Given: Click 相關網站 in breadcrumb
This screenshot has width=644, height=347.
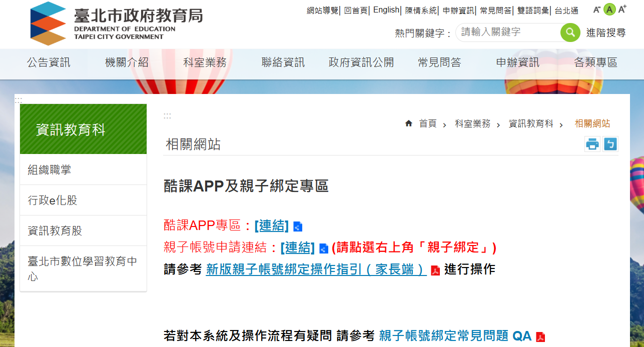Looking at the screenshot, I should [x=592, y=123].
